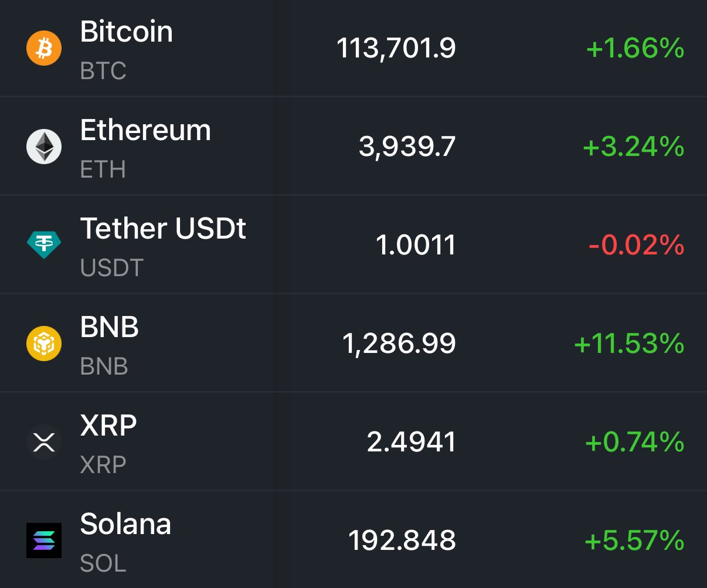
Task: Click Bitcoin price 113,701.9
Action: [396, 48]
